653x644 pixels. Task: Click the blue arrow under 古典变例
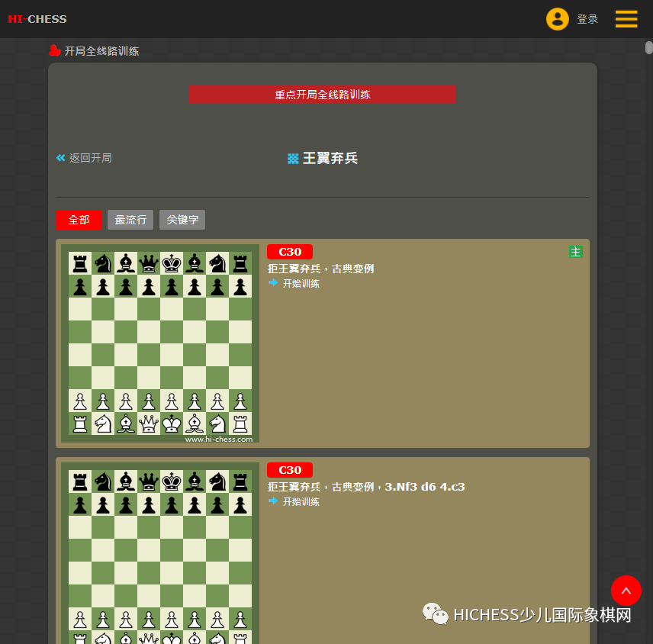tap(273, 283)
